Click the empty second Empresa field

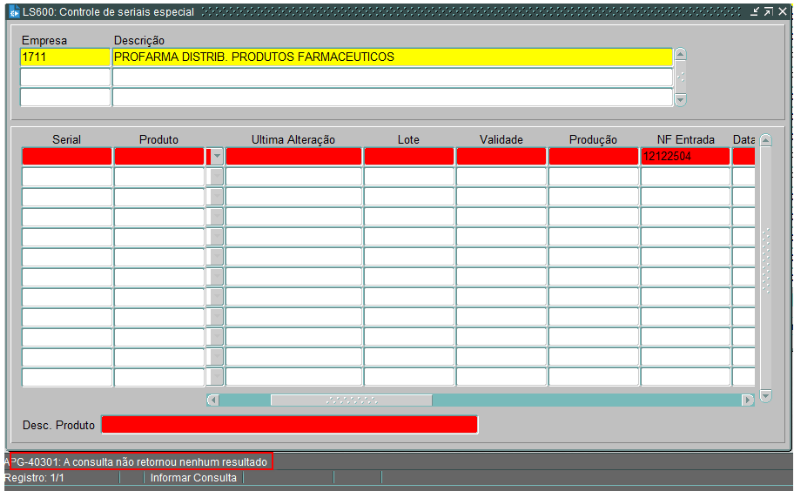65,77
